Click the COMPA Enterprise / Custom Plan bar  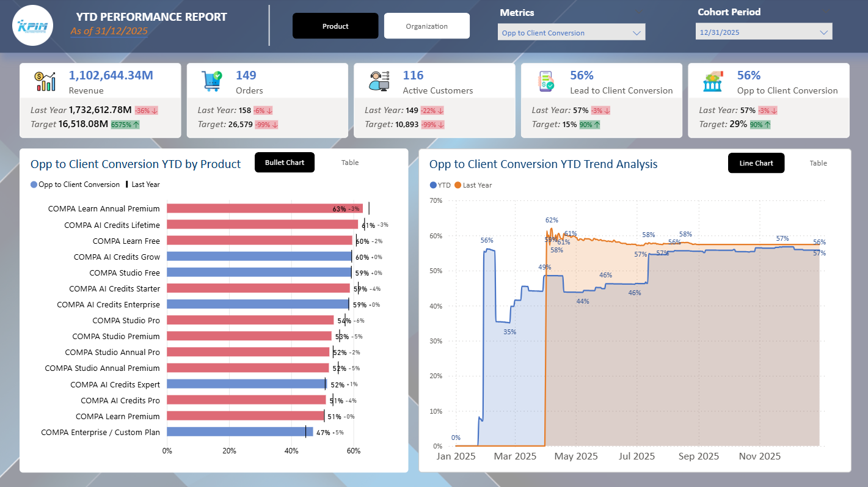click(239, 431)
